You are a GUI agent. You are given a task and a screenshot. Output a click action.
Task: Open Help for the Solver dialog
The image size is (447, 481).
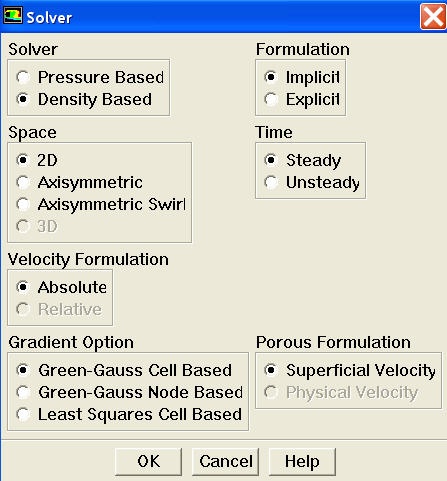[302, 462]
